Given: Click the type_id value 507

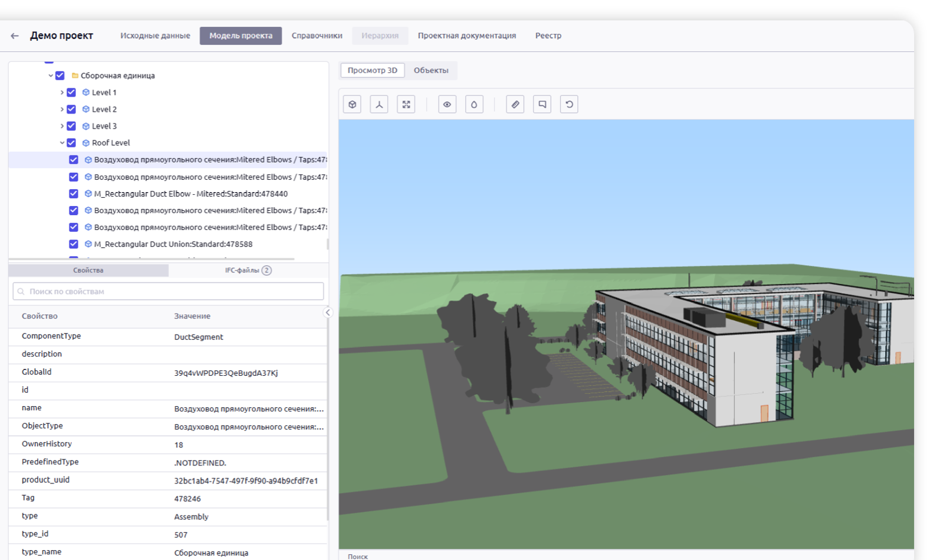Looking at the screenshot, I should click(181, 535).
